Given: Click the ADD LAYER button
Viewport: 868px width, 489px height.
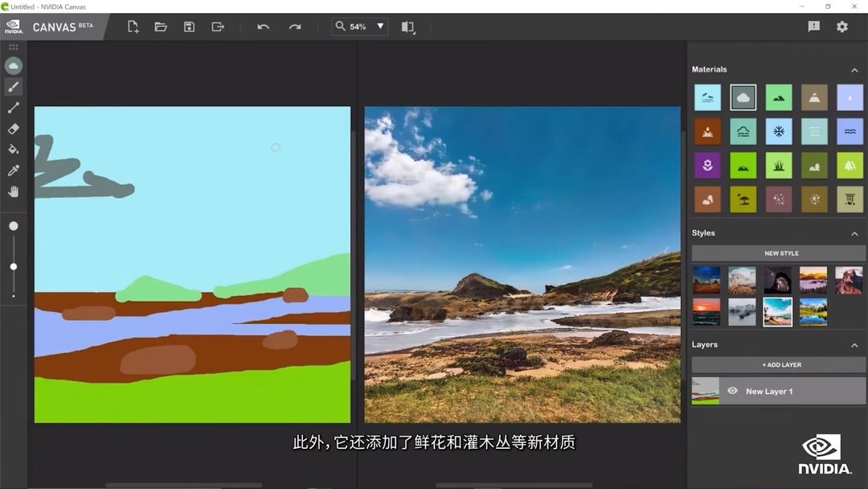Looking at the screenshot, I should click(778, 364).
